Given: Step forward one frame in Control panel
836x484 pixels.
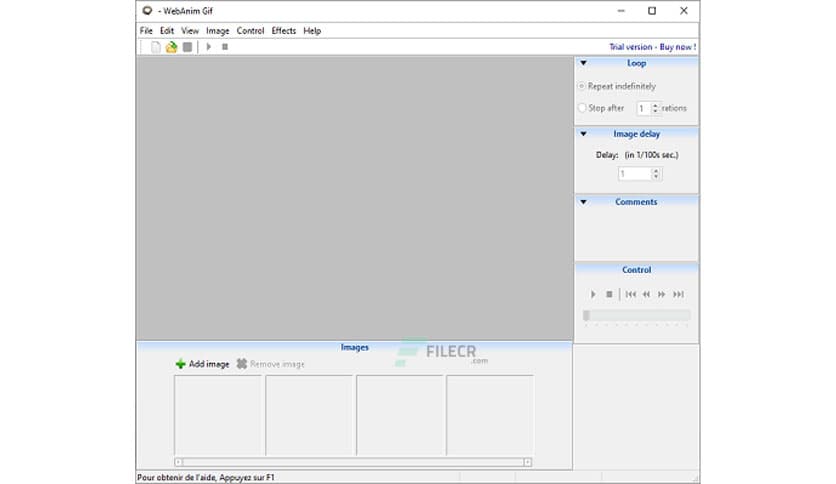Looking at the screenshot, I should pos(662,294).
